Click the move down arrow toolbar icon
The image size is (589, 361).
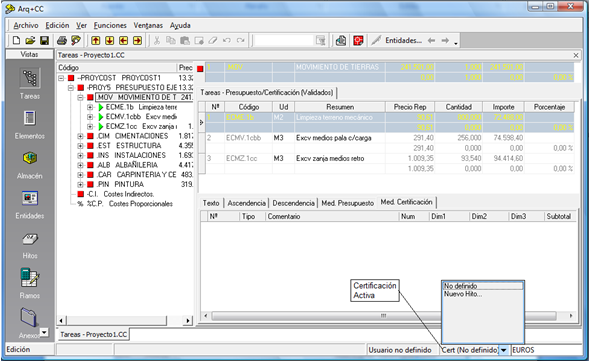(110, 40)
